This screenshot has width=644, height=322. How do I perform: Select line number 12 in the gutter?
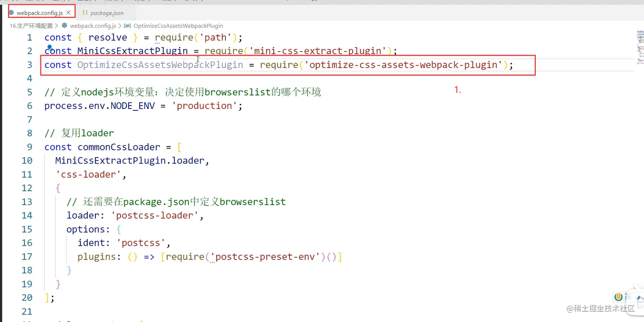(27, 188)
